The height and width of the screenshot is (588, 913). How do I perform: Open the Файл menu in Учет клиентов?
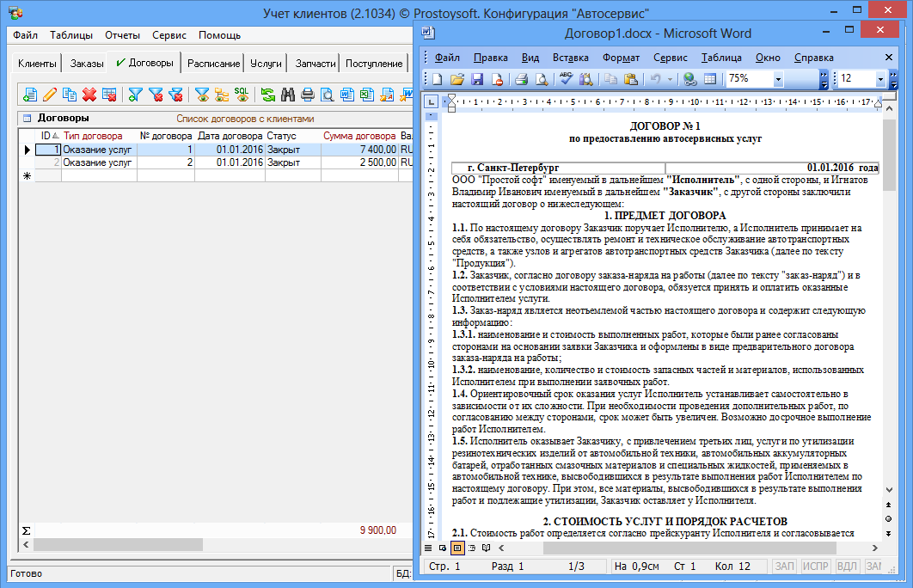pos(26,35)
